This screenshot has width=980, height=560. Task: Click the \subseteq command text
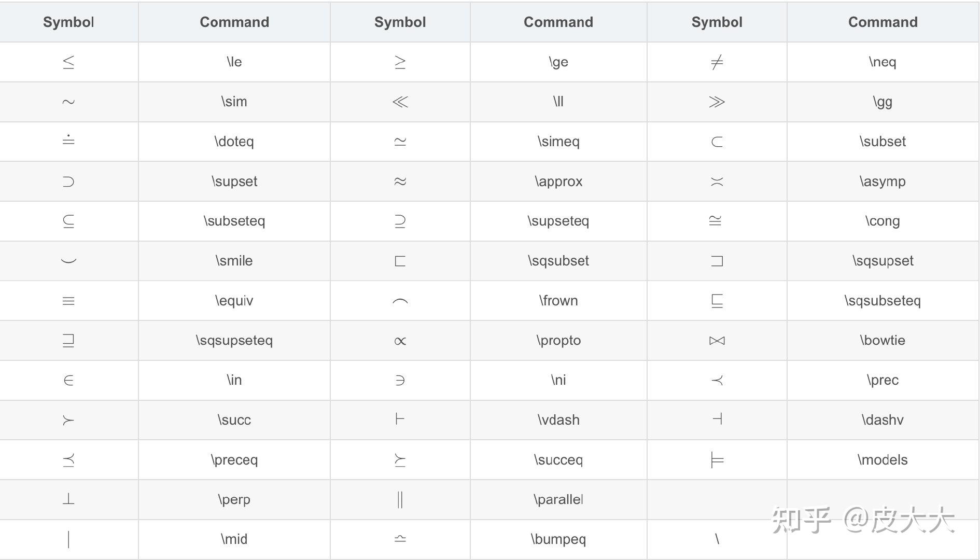pos(234,221)
